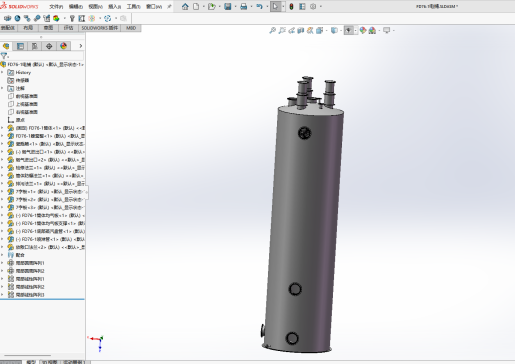The image size is (515, 364).
Task: Switch to the 布局 CommandManager tab
Action: pos(28,28)
